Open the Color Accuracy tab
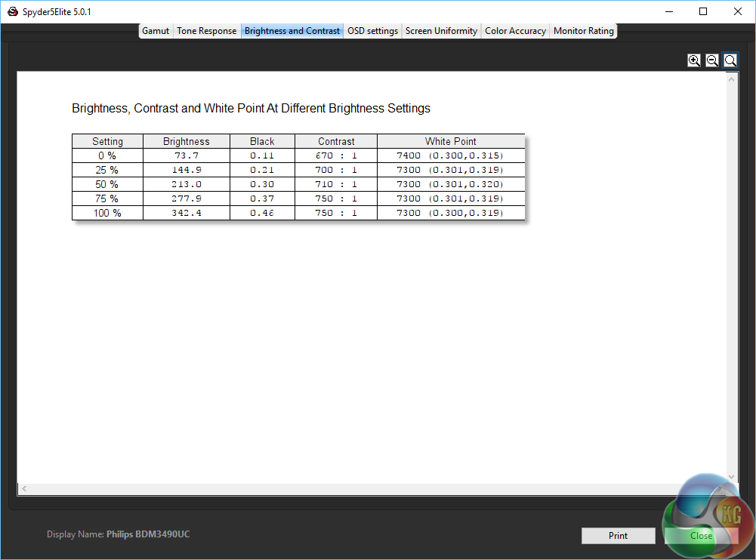Screen dimensions: 756x560 [515, 31]
